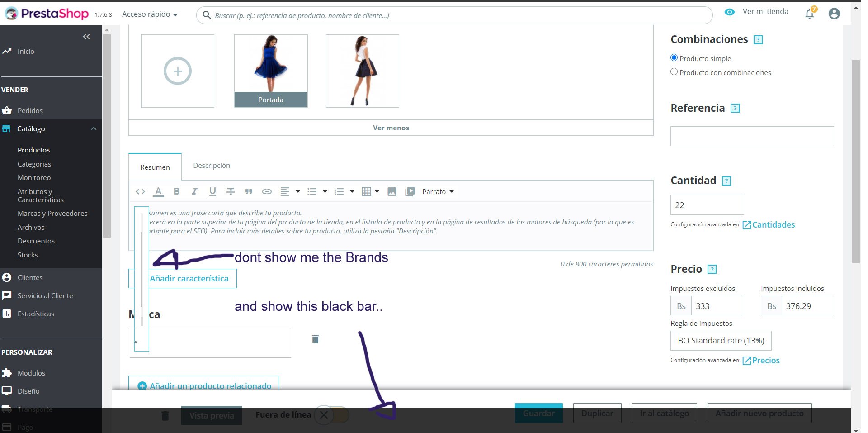This screenshot has width=868, height=433.
Task: Open the bulleted list dropdown arrow
Action: (x=325, y=191)
